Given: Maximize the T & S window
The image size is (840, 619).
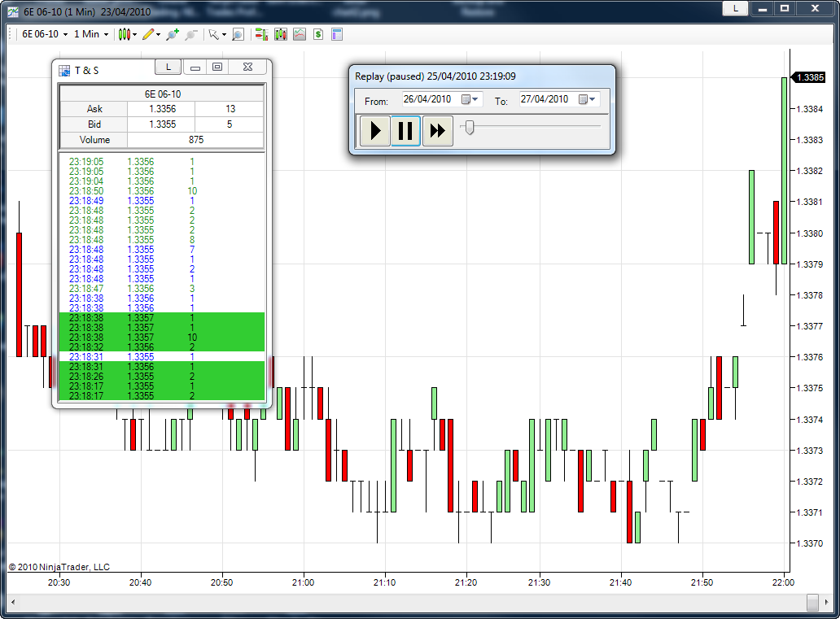Looking at the screenshot, I should (217, 67).
